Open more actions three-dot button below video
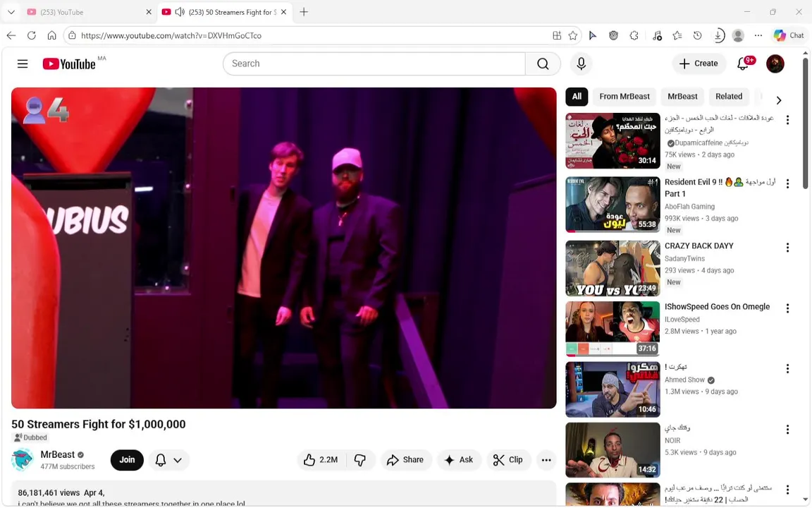 546,460
